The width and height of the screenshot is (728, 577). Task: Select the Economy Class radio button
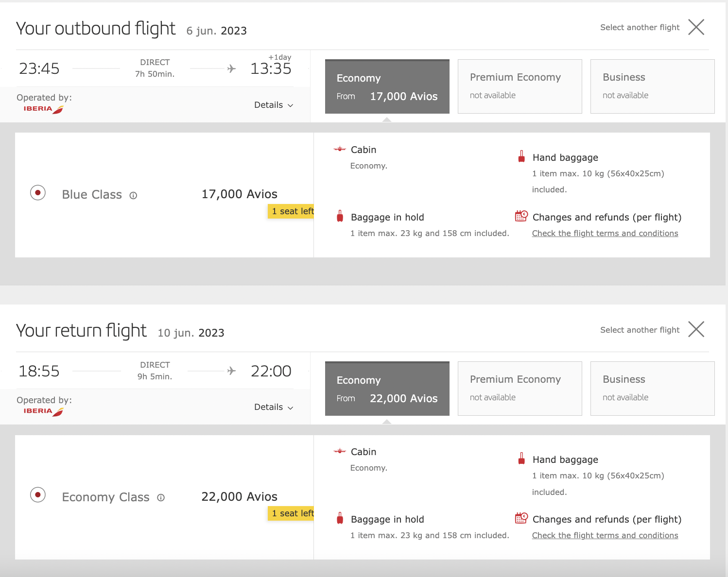point(38,495)
